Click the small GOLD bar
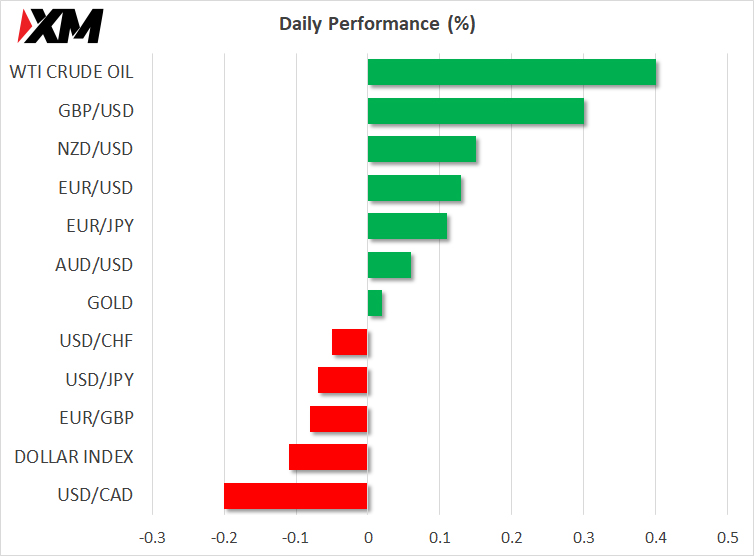This screenshot has width=754, height=556. coord(375,303)
